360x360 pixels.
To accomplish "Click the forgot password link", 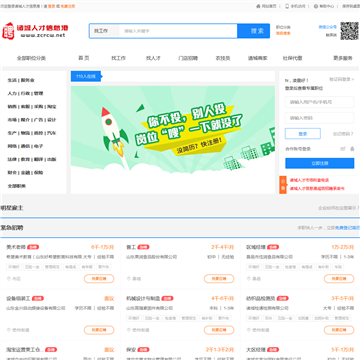I will [x=343, y=134].
